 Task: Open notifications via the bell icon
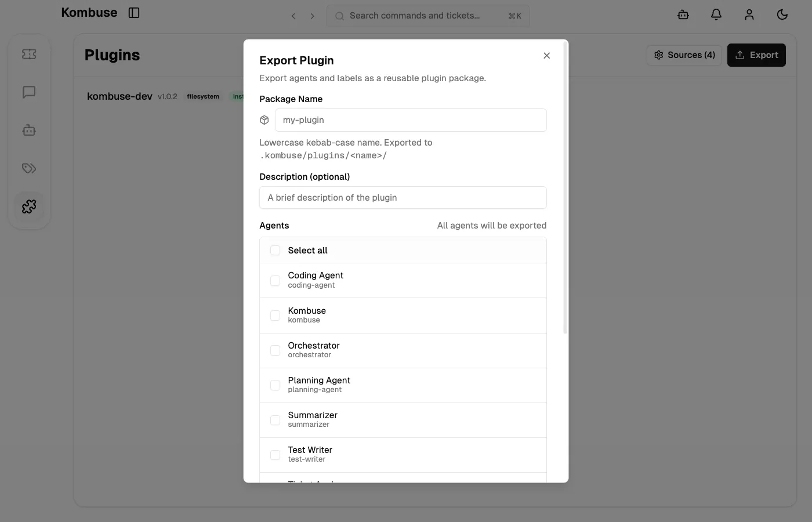tap(716, 14)
